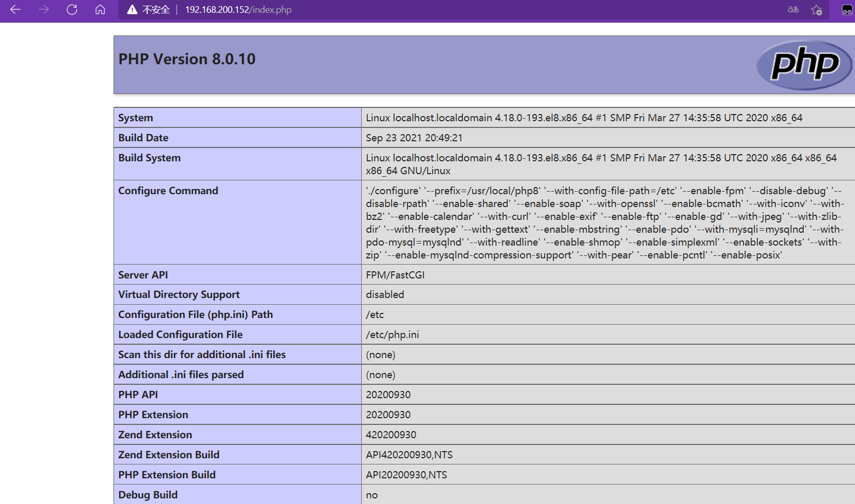Click the Server API label

point(143,275)
